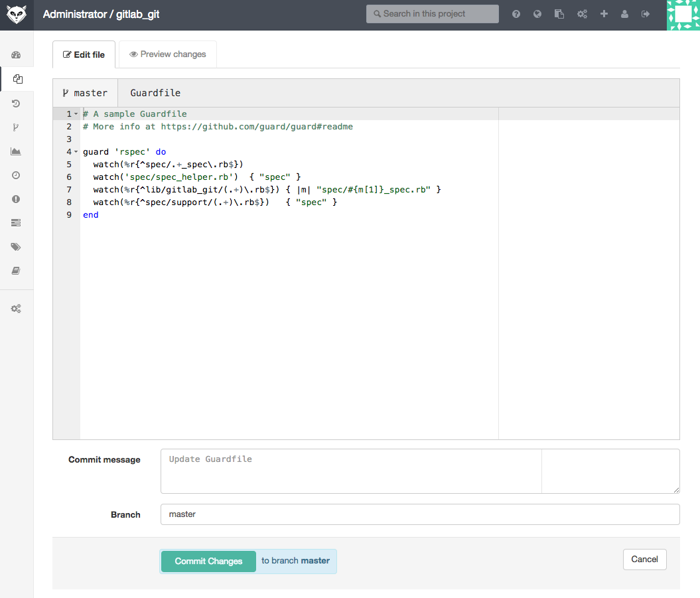The height and width of the screenshot is (598, 700).
Task: Click the 'end' keyword on line 9
Action: 91,215
